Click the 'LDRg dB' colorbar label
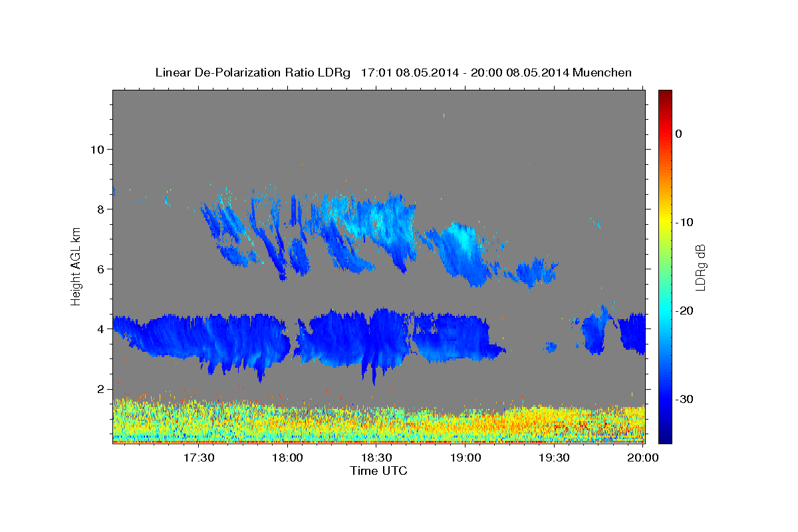This screenshot has height=532, width=798. (x=700, y=267)
